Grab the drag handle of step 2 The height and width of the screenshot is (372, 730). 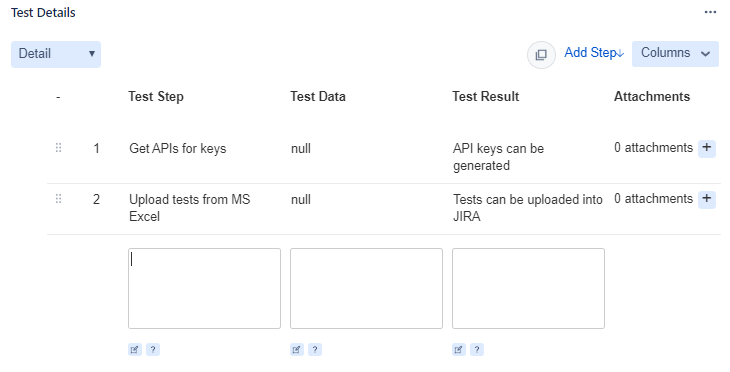(58, 199)
